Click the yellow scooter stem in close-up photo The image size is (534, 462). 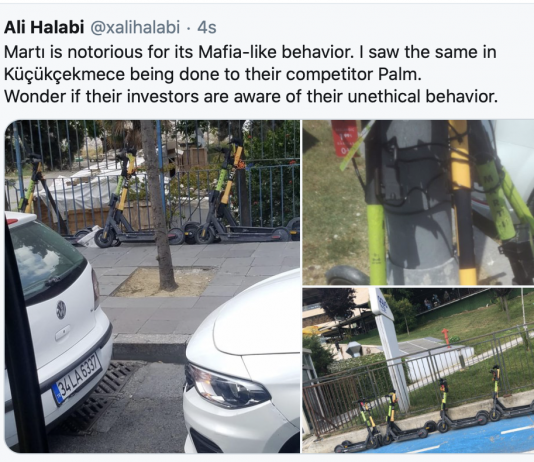461,202
